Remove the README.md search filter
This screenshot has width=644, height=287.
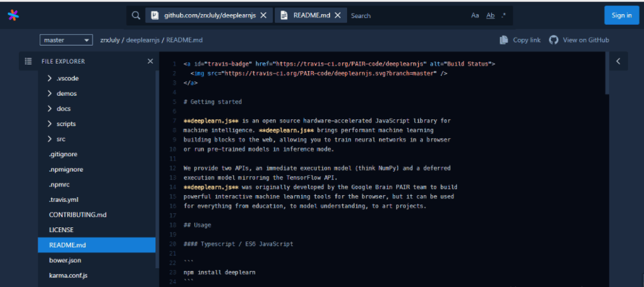pos(338,15)
